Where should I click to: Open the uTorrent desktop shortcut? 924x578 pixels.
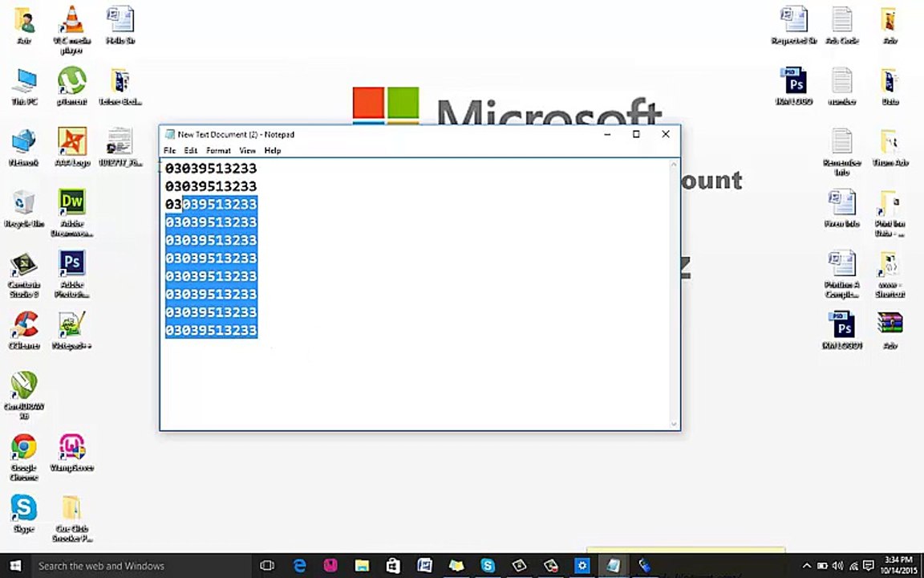click(72, 86)
